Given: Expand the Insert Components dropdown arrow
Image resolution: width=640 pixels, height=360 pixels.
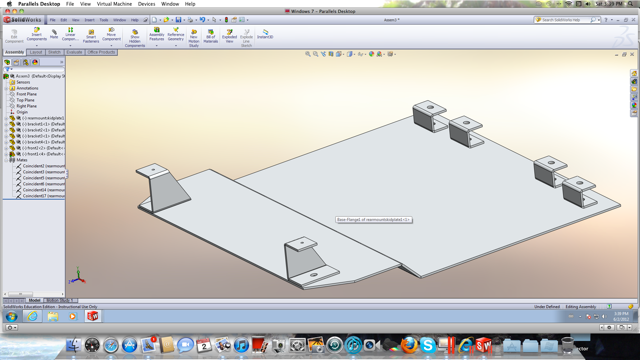Looking at the screenshot, I should pos(37,45).
